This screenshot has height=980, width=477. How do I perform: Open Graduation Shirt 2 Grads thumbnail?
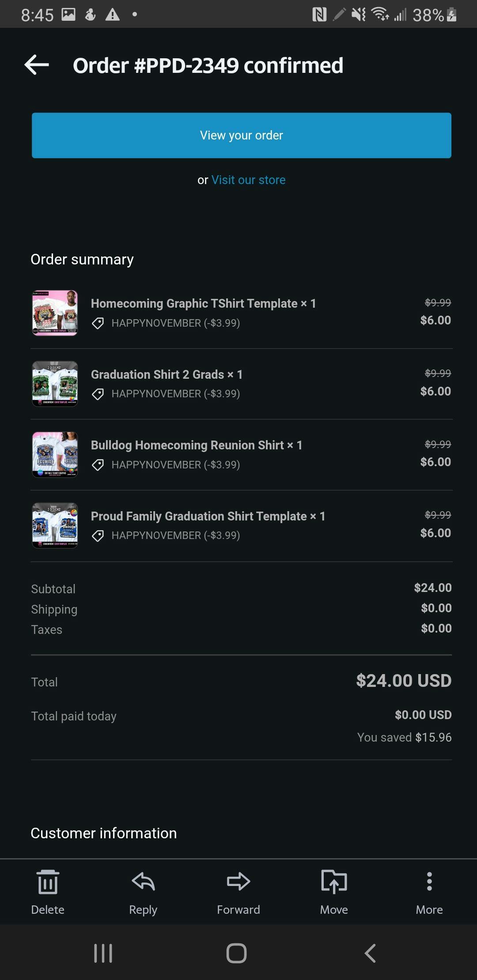(x=55, y=384)
